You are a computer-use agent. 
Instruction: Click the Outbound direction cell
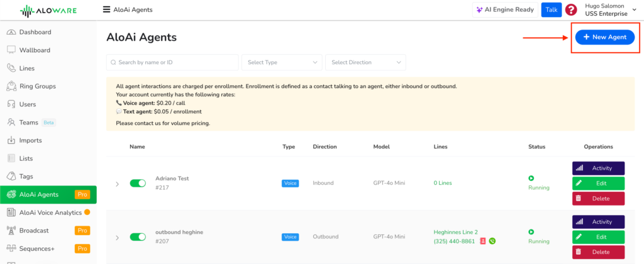tap(326, 237)
